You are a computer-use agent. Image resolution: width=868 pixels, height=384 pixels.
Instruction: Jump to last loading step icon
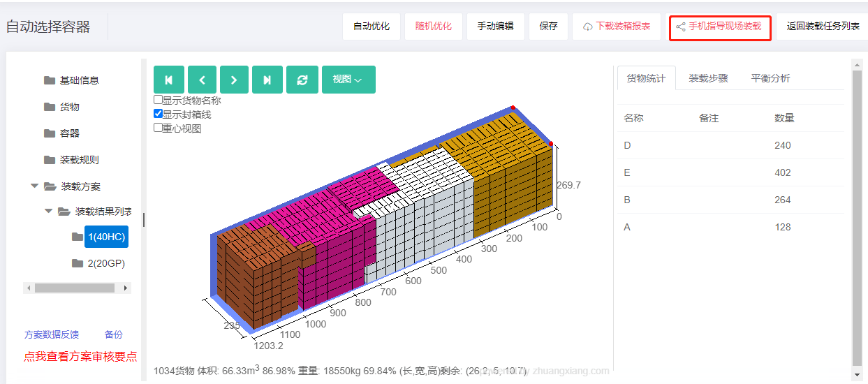pos(267,80)
